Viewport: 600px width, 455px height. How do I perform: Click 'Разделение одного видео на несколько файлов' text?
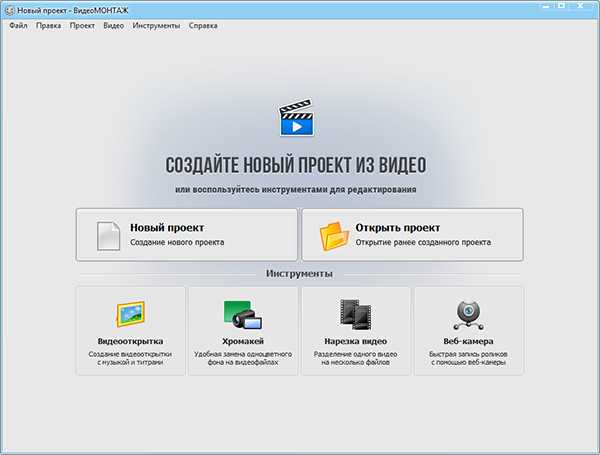pos(355,358)
